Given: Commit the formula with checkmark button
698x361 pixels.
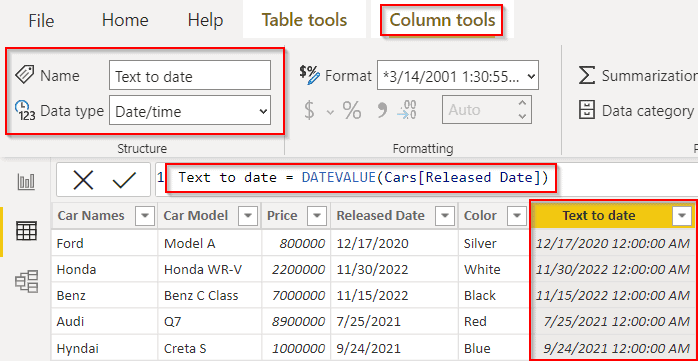Looking at the screenshot, I should 124,180.
